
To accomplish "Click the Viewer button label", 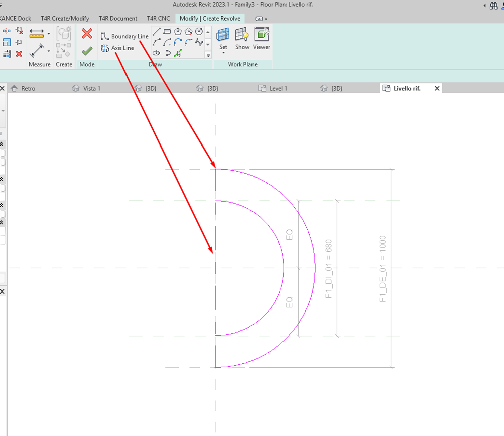I will pyautogui.click(x=262, y=47).
